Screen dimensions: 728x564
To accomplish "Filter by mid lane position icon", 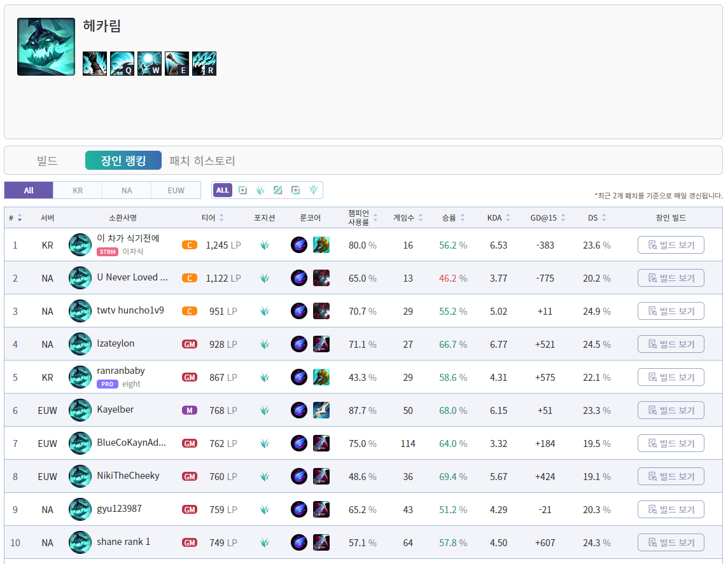I will [277, 190].
